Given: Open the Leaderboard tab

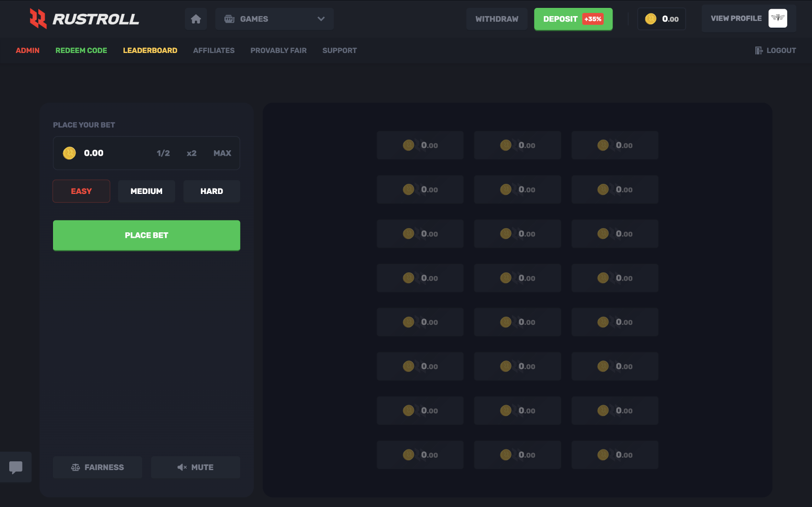Looking at the screenshot, I should coord(150,50).
